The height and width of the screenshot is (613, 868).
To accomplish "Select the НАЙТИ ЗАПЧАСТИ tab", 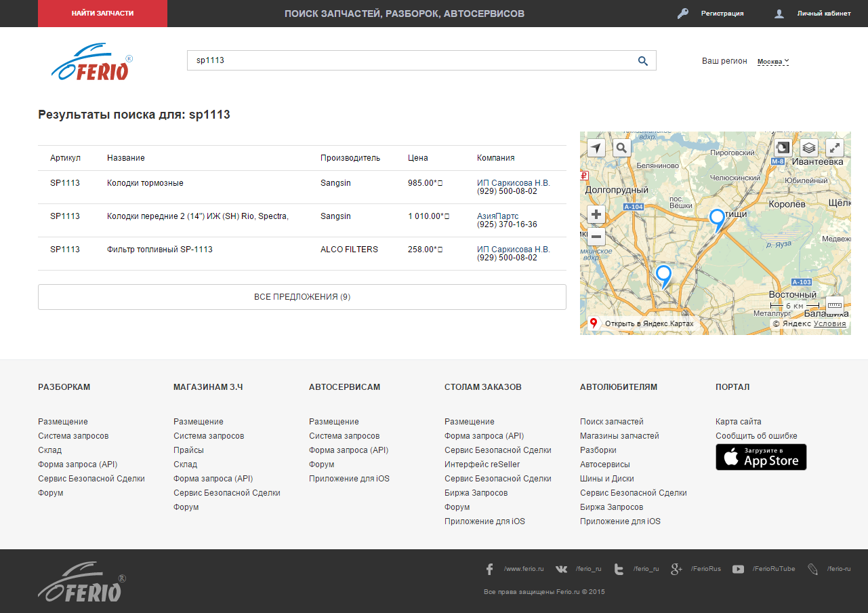I will coord(102,14).
